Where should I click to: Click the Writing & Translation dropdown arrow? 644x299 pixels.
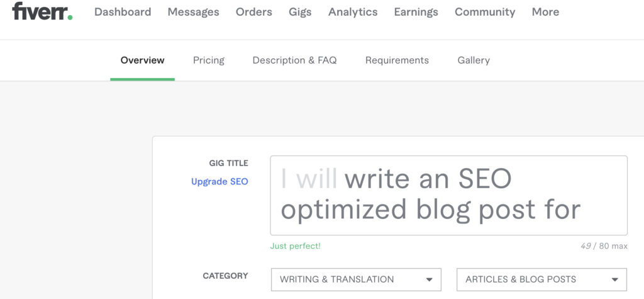pyautogui.click(x=429, y=279)
